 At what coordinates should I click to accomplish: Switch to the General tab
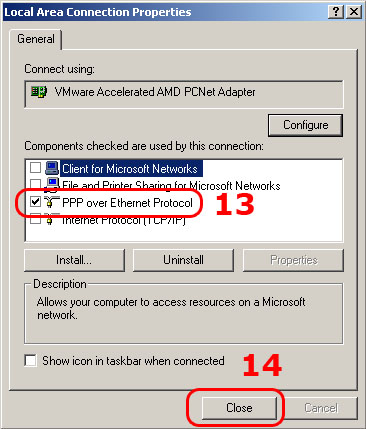pos(36,39)
